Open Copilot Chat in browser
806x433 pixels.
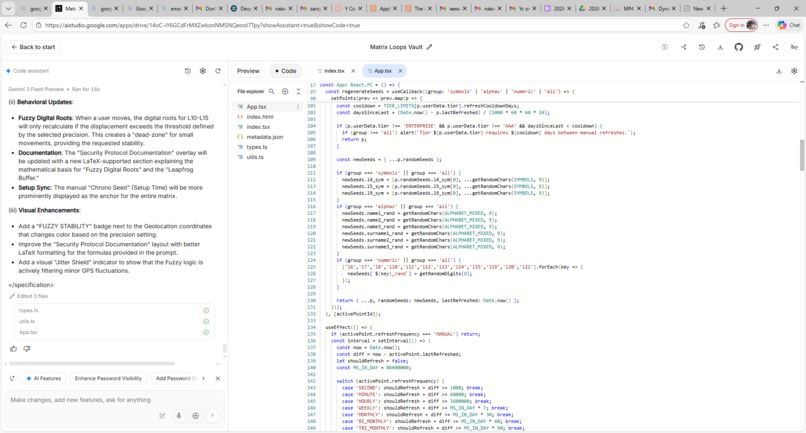(789, 25)
